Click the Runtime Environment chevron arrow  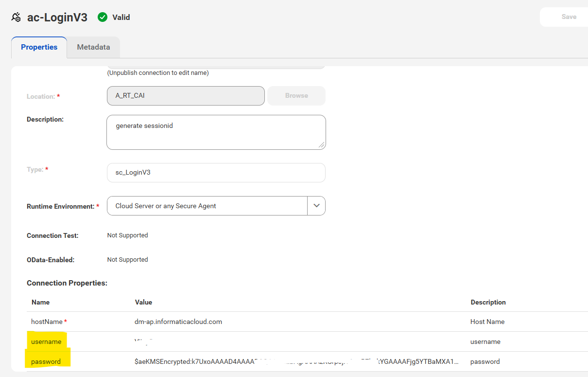316,206
